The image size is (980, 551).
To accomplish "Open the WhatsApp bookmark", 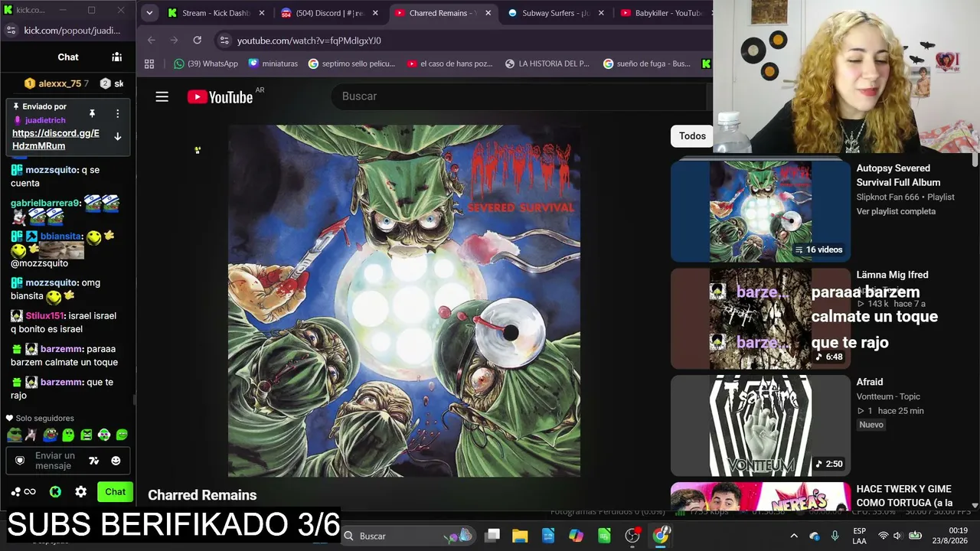I will point(206,64).
